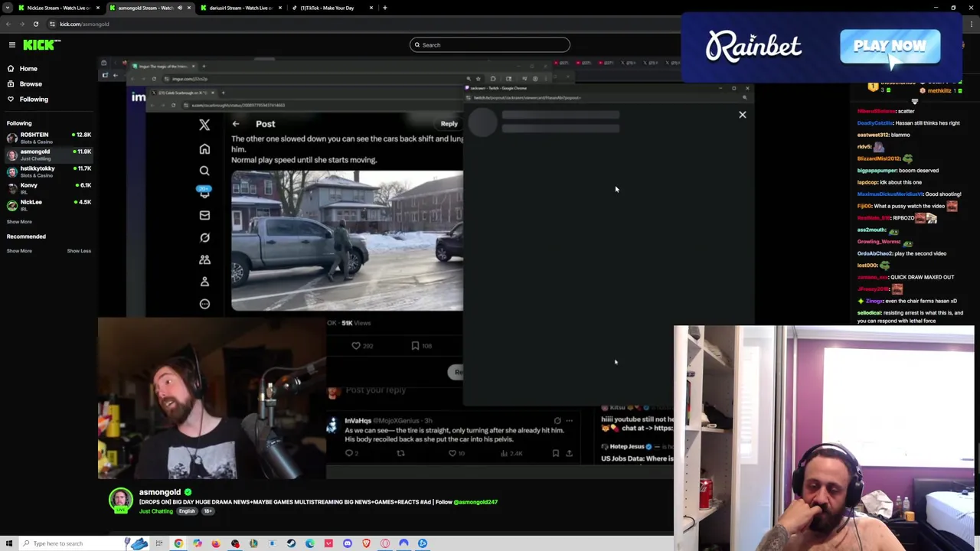Click the Rainbet PLAY NOW button
This screenshot has height=551, width=980.
click(x=890, y=47)
